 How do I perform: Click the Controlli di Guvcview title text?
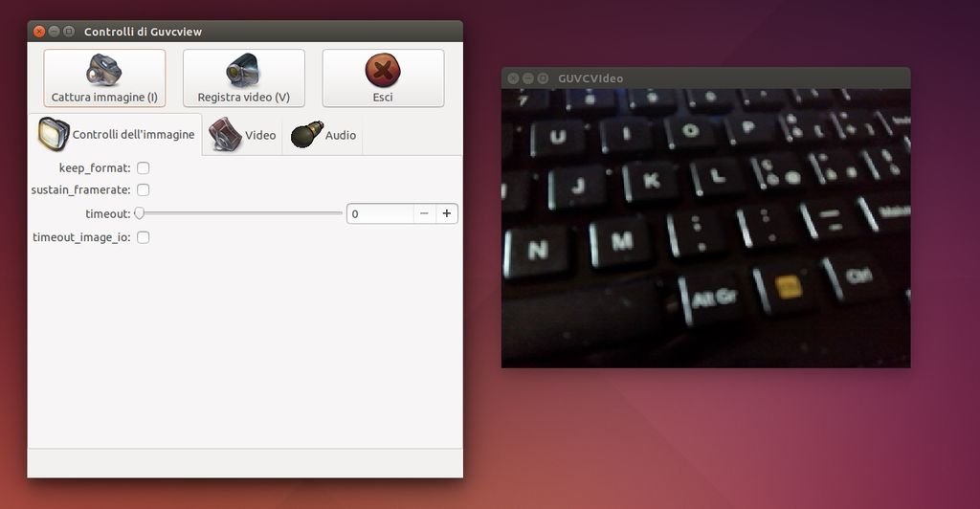click(x=144, y=32)
